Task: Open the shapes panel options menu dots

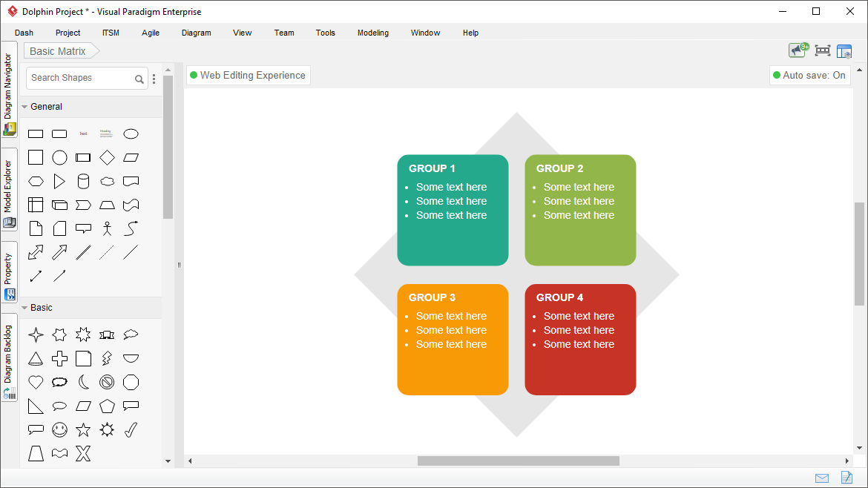Action: (x=154, y=79)
